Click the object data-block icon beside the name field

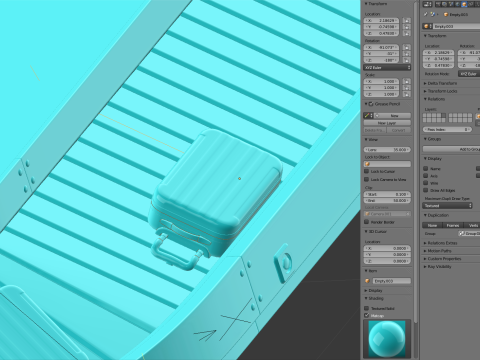pyautogui.click(x=427, y=26)
